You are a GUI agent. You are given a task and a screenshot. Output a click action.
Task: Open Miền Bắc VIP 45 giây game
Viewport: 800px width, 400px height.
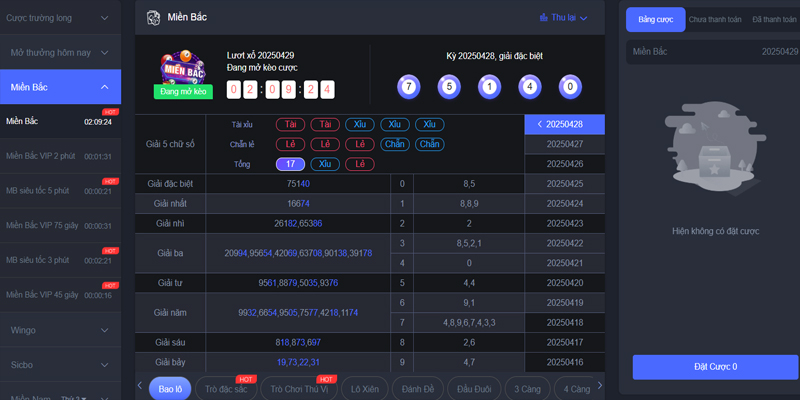click(60, 295)
